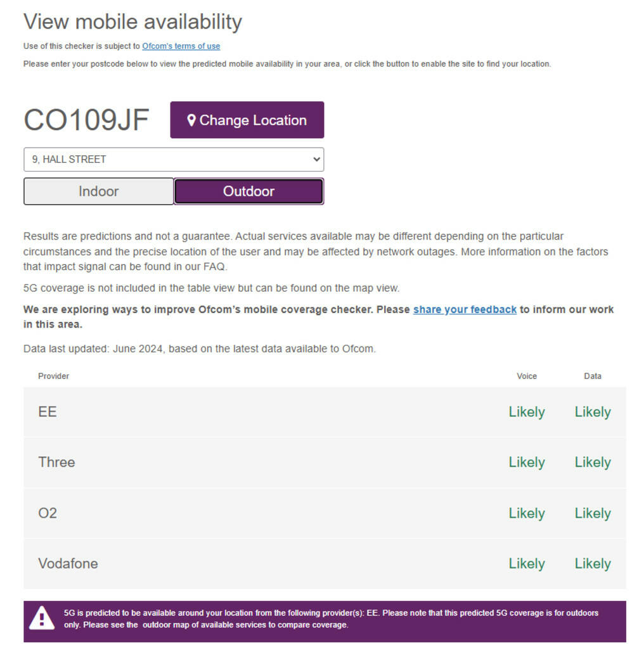
Task: Open Ofcom's terms of use link
Action: [x=181, y=46]
